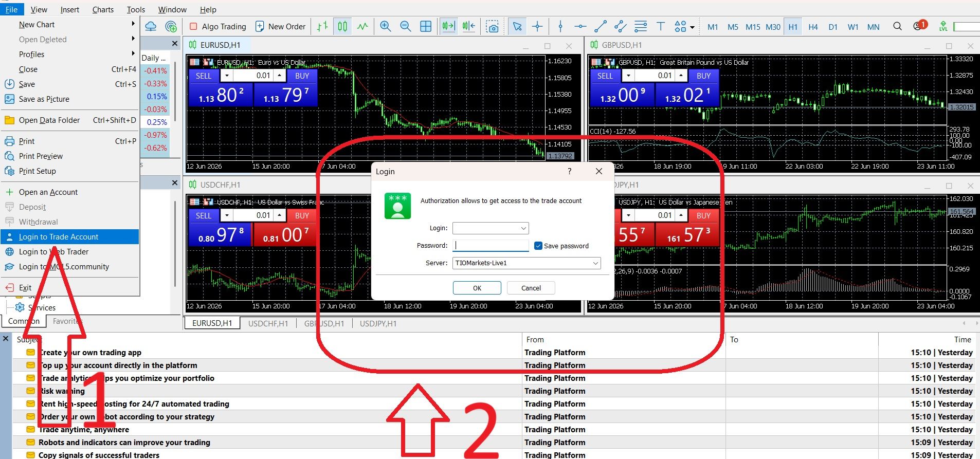Click the Password input field
The image size is (980, 459).
[x=491, y=246]
